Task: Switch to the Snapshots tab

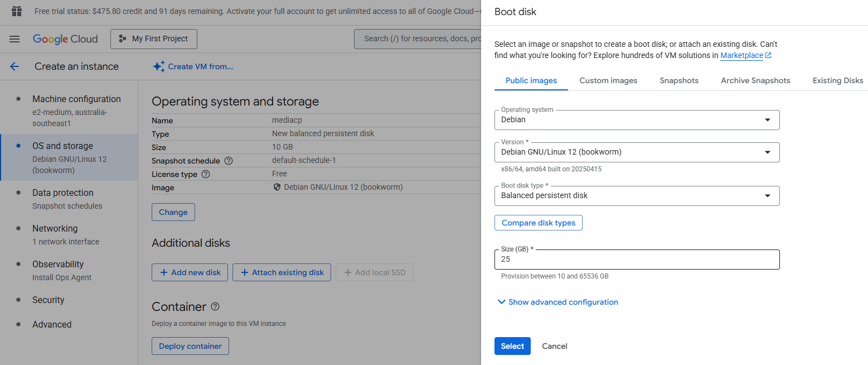Action: [679, 80]
